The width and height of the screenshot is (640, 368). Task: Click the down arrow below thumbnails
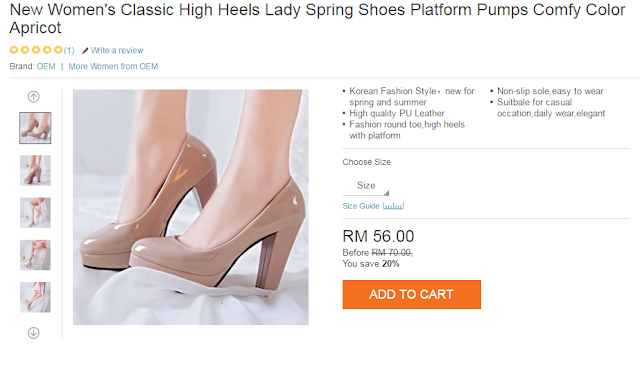click(x=33, y=333)
